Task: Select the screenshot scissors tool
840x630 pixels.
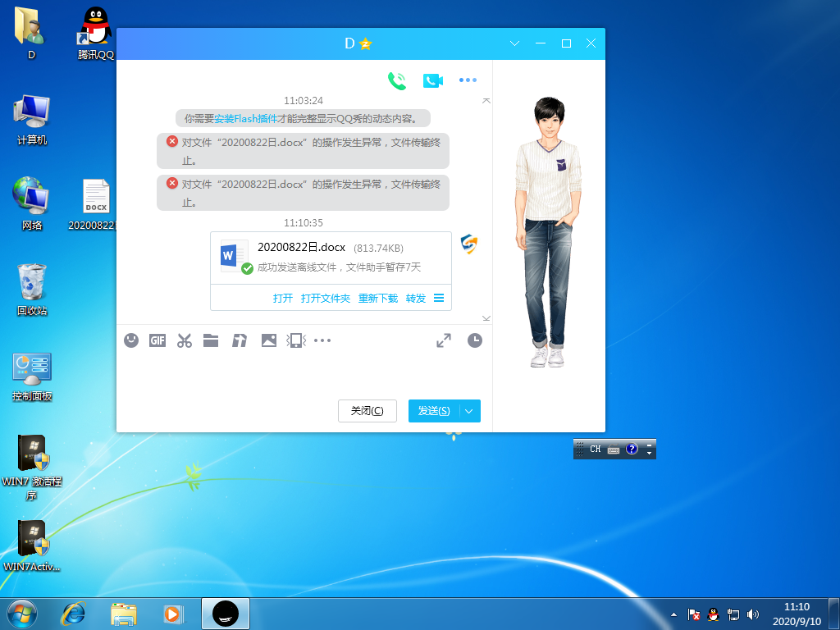Action: tap(185, 340)
